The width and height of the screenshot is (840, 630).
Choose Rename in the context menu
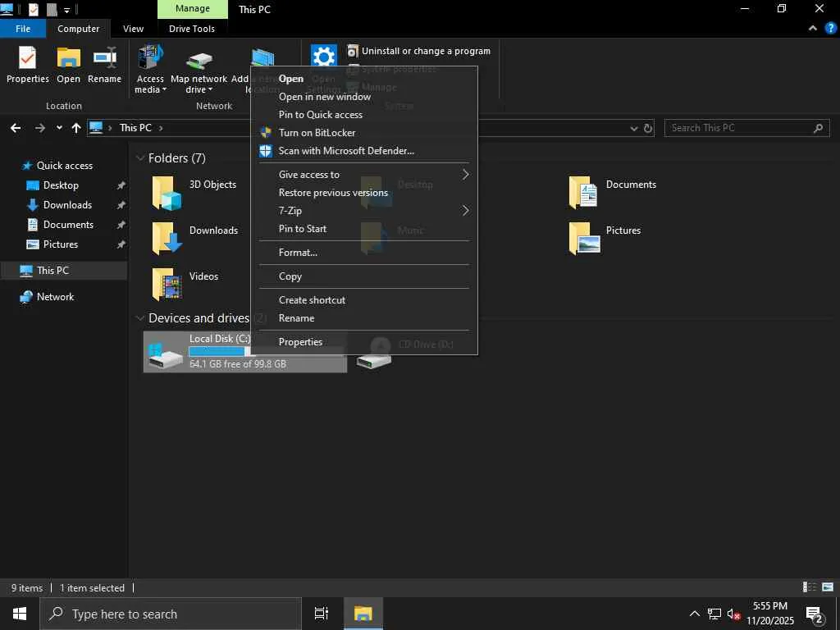[365, 318]
